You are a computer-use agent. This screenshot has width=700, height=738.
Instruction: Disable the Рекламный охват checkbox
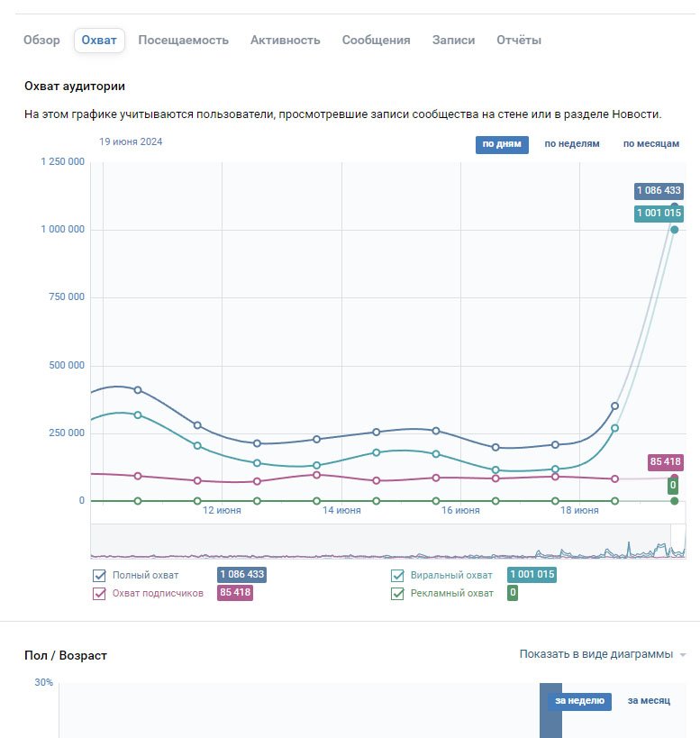[x=397, y=594]
